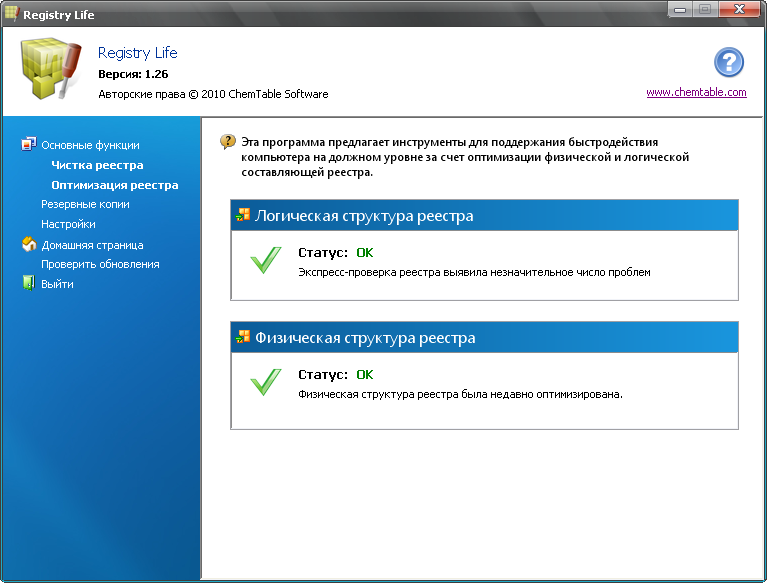Go to Резервные копии
This screenshot has width=767, height=583.
click(x=86, y=204)
